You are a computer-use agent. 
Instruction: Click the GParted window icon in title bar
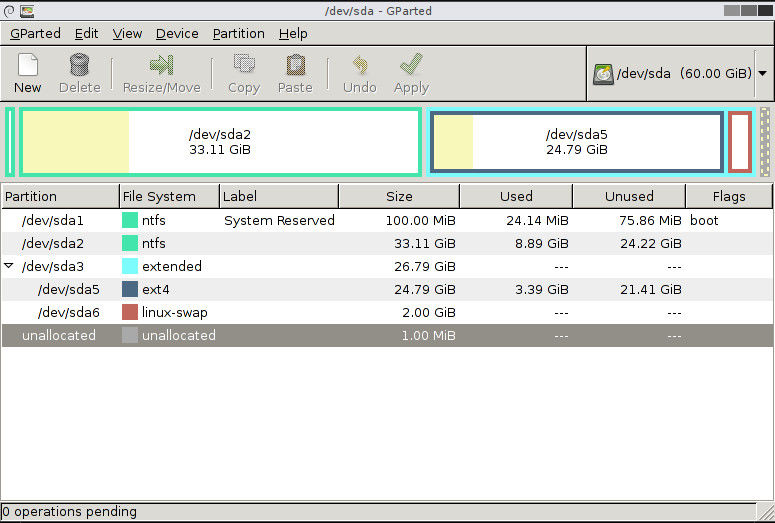coord(27,10)
